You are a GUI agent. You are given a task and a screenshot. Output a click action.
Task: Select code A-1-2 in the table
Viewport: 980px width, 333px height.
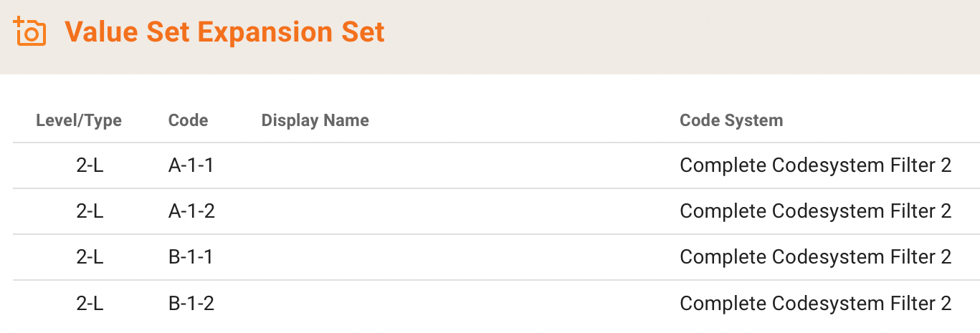[x=191, y=211]
